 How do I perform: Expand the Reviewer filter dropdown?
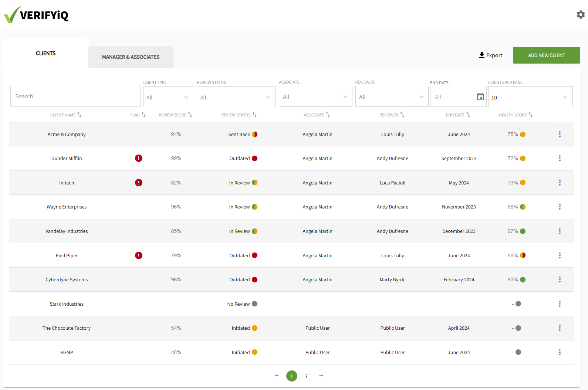pos(392,96)
